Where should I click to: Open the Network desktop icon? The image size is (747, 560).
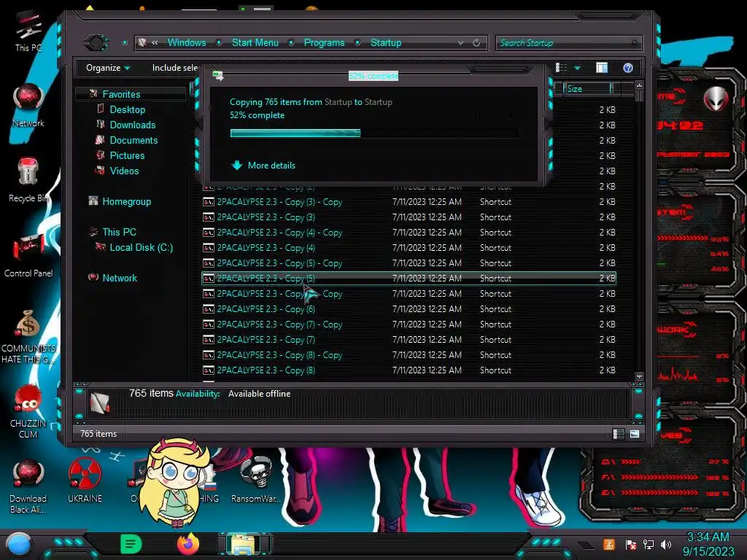point(28,105)
